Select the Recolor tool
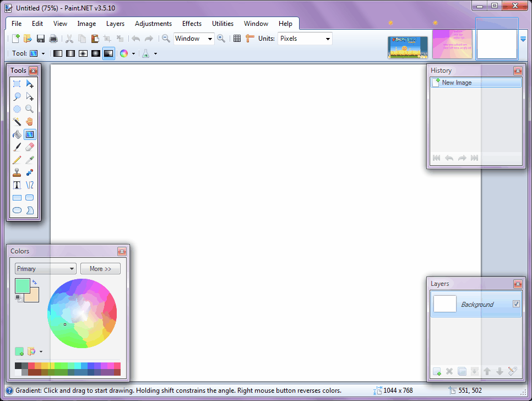This screenshot has width=532, height=401. click(30, 172)
